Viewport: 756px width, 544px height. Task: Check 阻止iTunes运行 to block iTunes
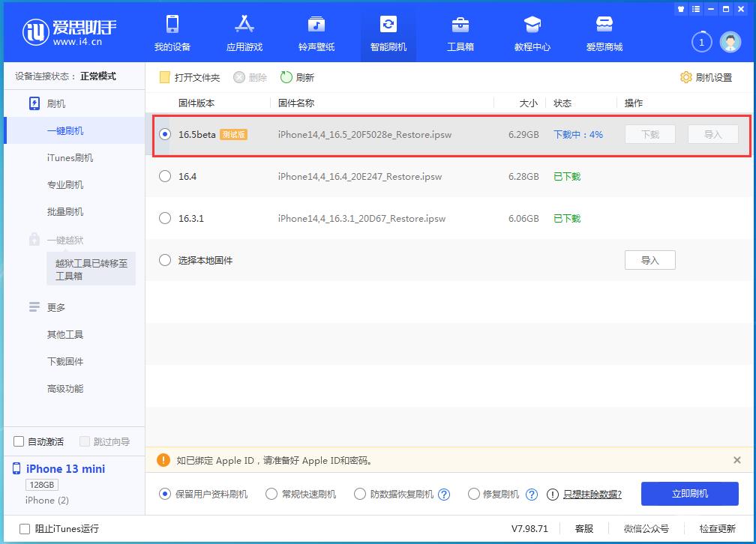click(25, 528)
